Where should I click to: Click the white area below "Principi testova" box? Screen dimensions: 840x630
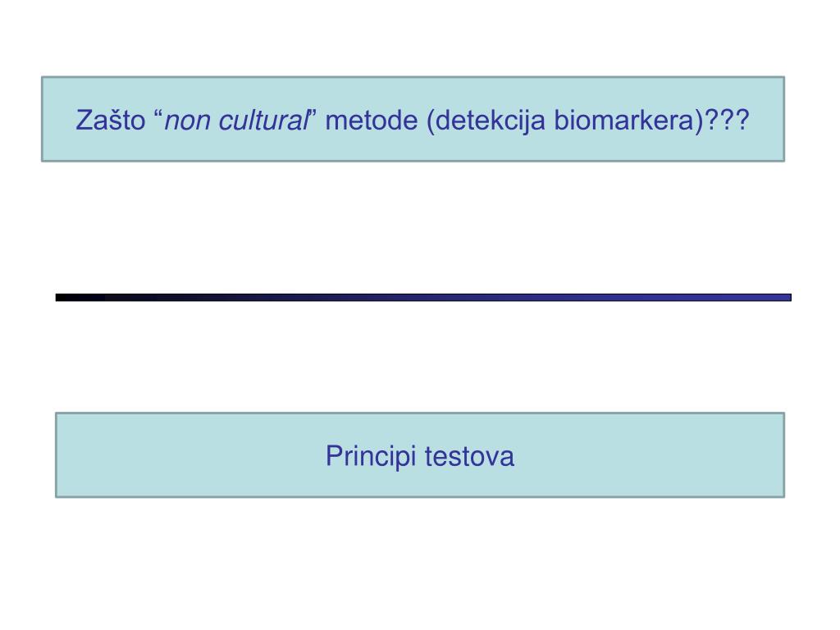(420, 563)
